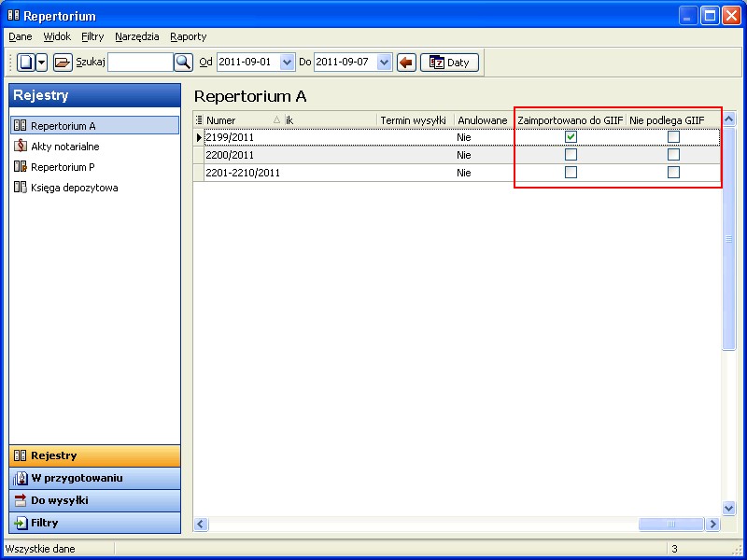747x560 pixels.
Task: Select Akty notarialne in the registry list
Action: coord(64,147)
